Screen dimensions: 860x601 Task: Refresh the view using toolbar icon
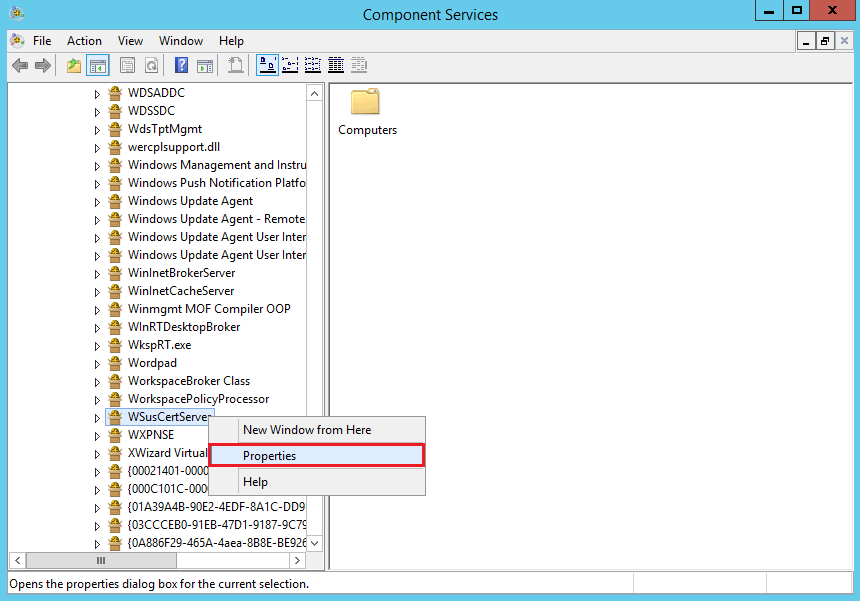(151, 66)
